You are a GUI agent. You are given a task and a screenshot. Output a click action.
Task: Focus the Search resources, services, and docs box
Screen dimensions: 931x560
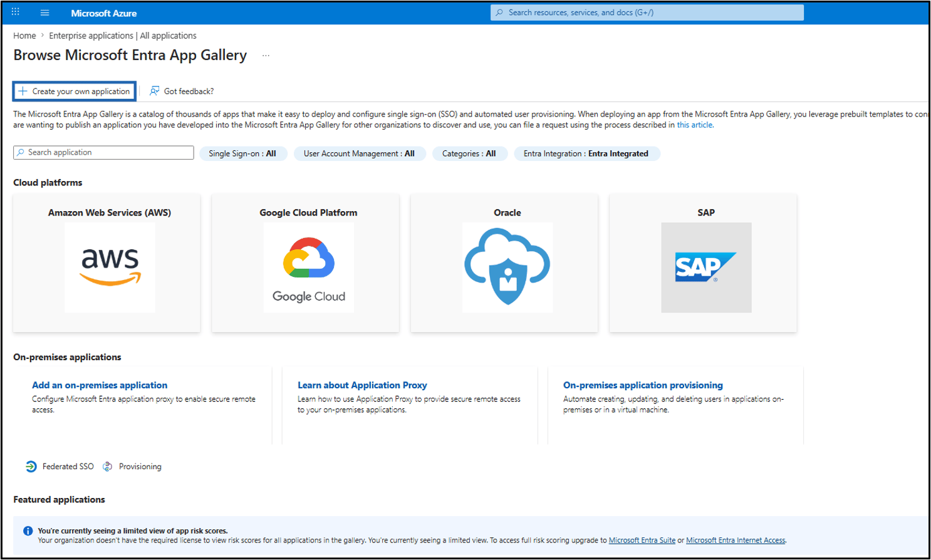(647, 13)
